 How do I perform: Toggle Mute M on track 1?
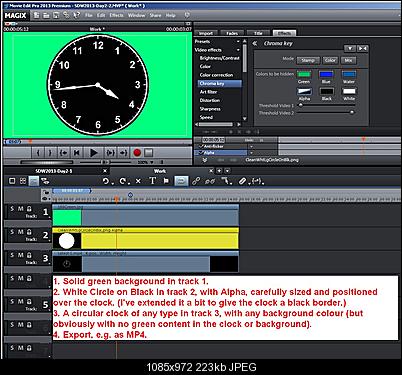click(21, 209)
